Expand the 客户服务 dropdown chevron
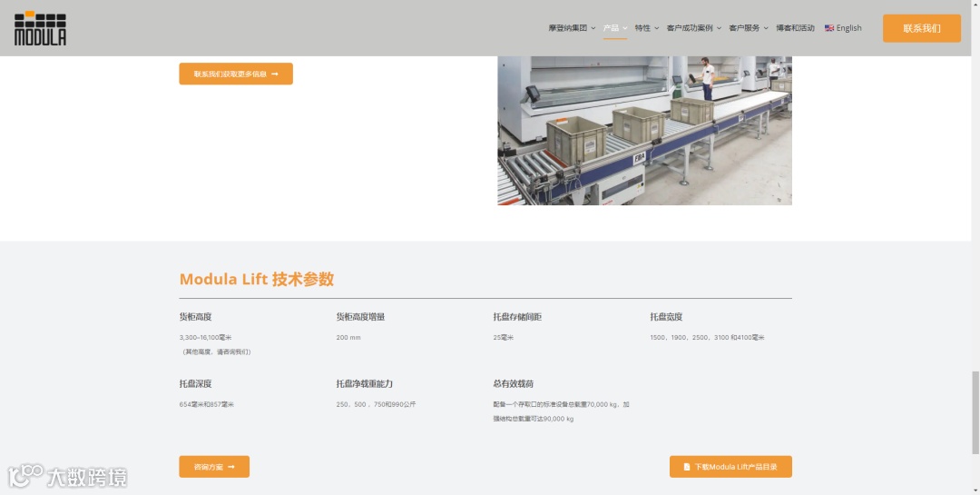This screenshot has height=495, width=980. tap(766, 28)
